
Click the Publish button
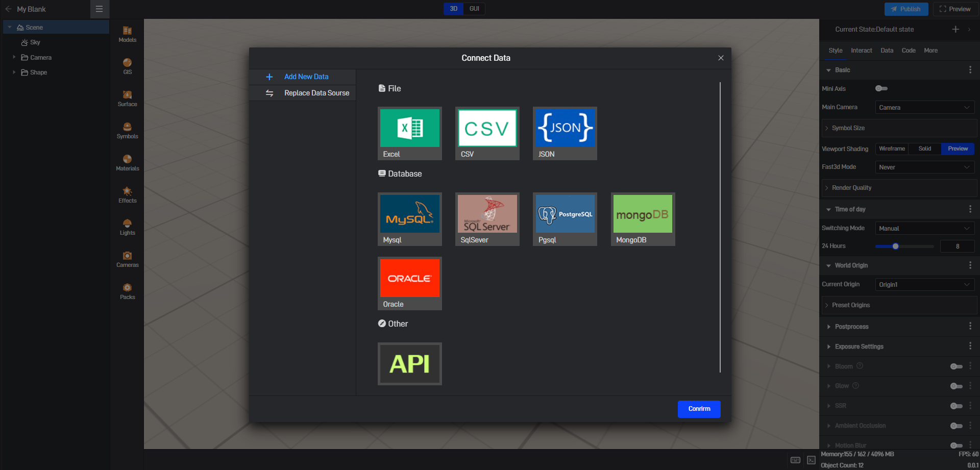[x=906, y=9]
